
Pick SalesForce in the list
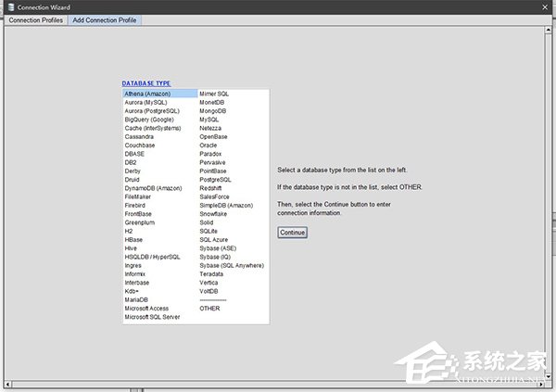214,196
